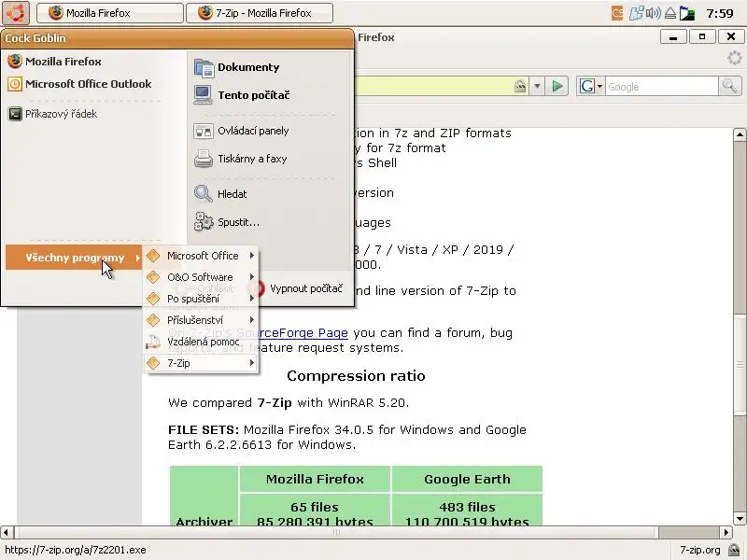
Task: Click the SourceForge Page link
Action: click(292, 333)
